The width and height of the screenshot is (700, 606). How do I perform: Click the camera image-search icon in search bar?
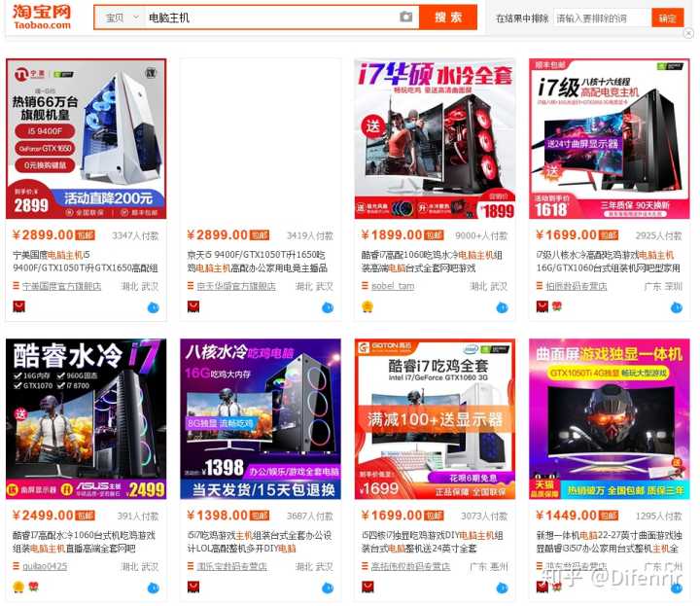point(405,17)
